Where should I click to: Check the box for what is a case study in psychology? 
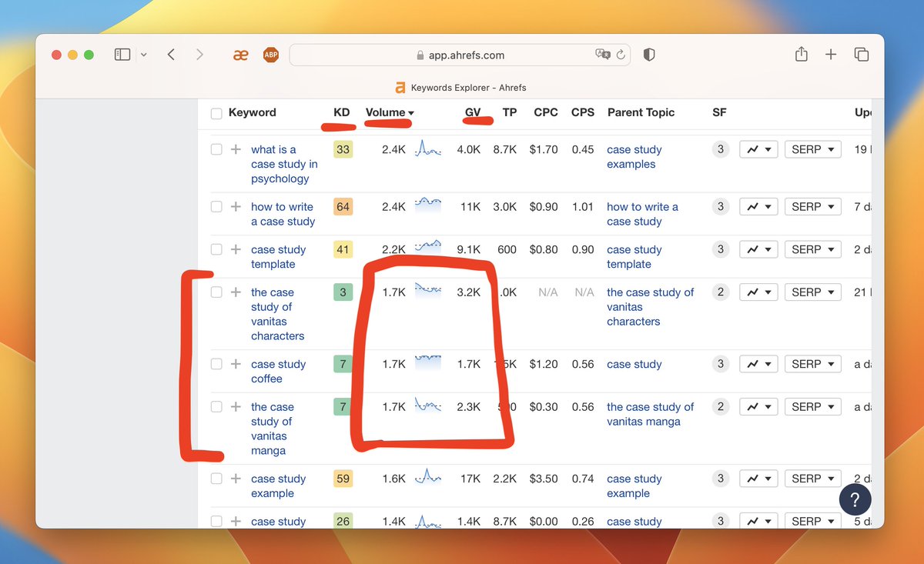[216, 149]
